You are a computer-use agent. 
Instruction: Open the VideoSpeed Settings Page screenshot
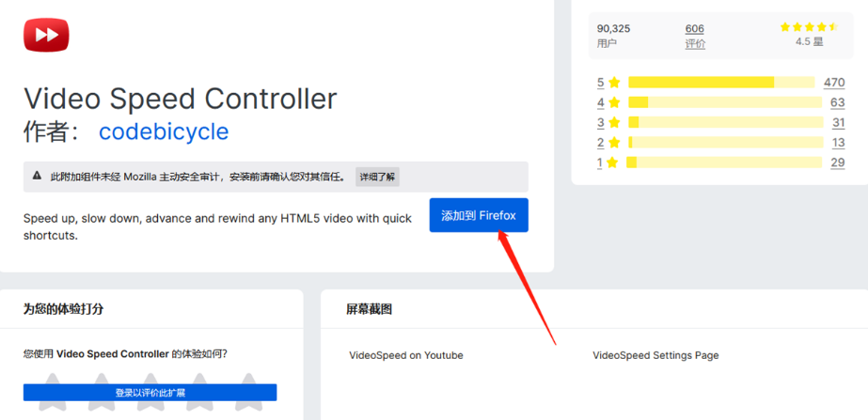pos(655,355)
